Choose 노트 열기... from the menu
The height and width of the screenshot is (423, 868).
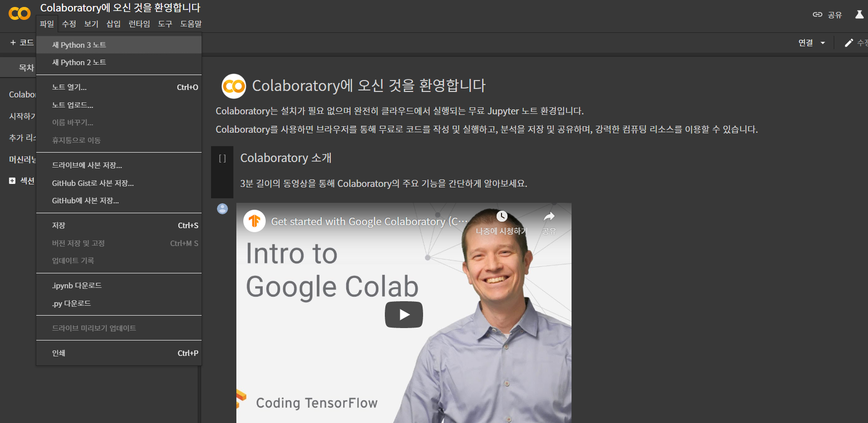(x=119, y=87)
